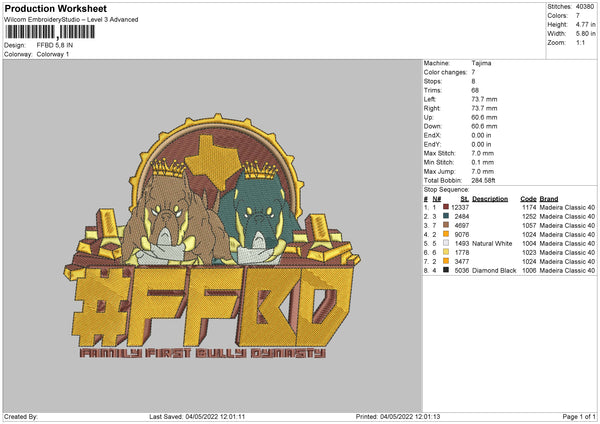
Task: Select thread code 1023
Action: pos(529,253)
